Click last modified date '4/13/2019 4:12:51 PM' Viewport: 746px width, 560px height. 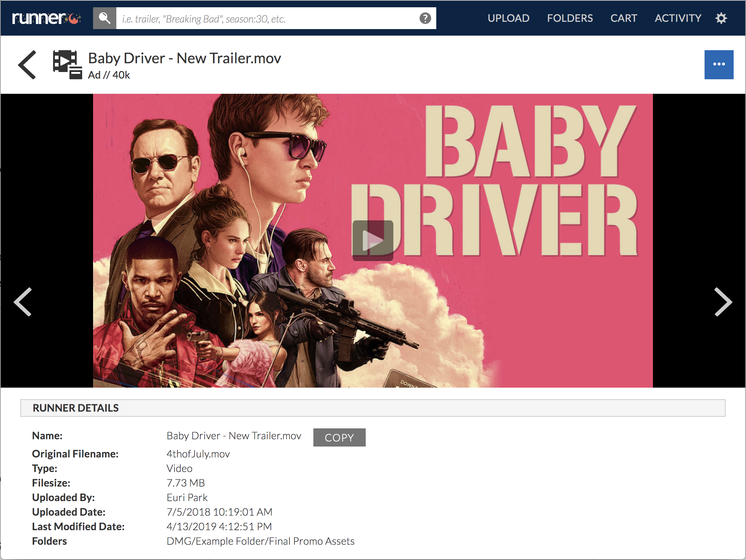(x=219, y=527)
